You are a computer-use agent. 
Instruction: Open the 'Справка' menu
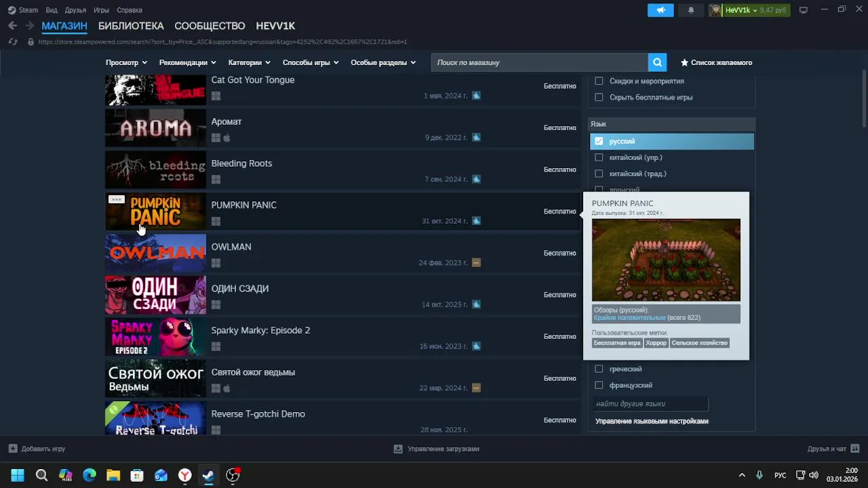pyautogui.click(x=130, y=10)
